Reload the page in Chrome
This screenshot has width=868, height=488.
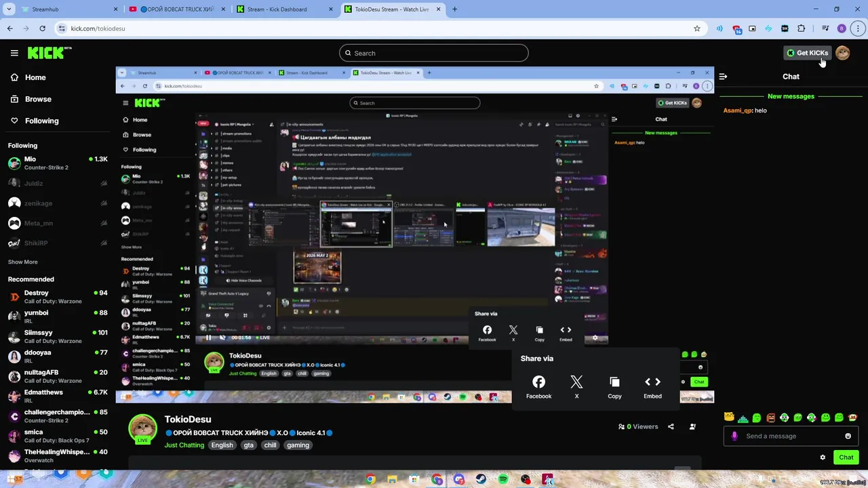[x=42, y=28]
